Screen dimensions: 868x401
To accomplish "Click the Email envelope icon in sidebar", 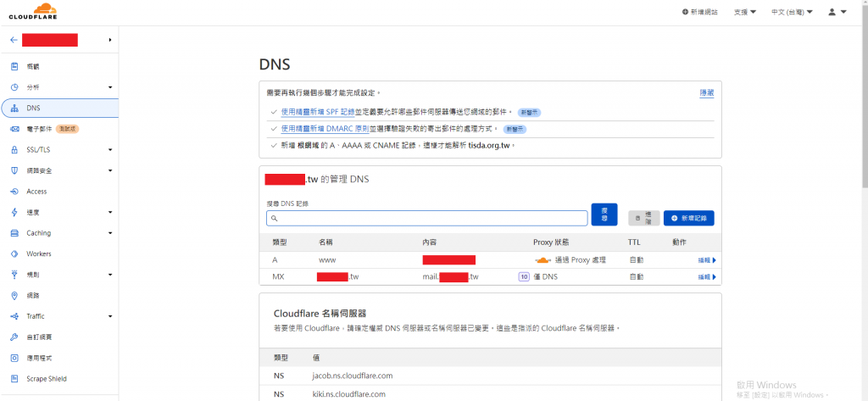I will click(x=15, y=129).
